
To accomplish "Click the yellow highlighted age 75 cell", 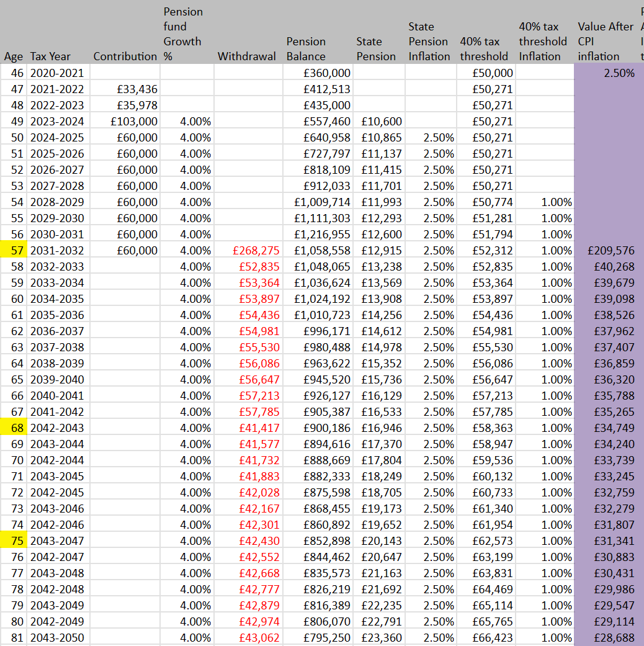I will 14,541.
